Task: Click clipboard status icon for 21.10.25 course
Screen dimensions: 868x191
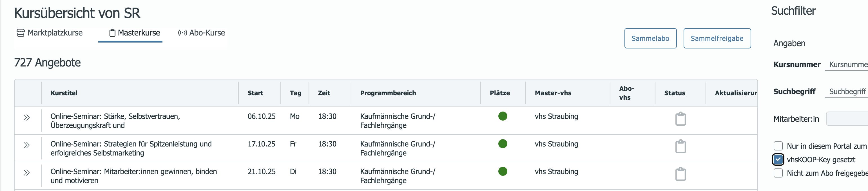Action: point(680,174)
